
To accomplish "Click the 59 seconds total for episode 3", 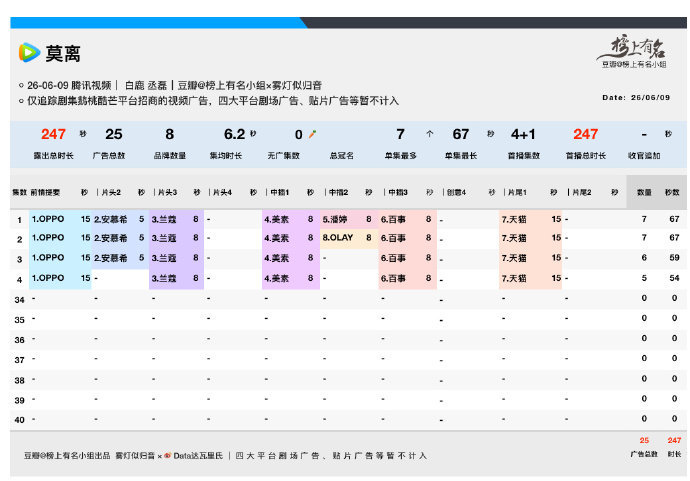I will pos(674,257).
